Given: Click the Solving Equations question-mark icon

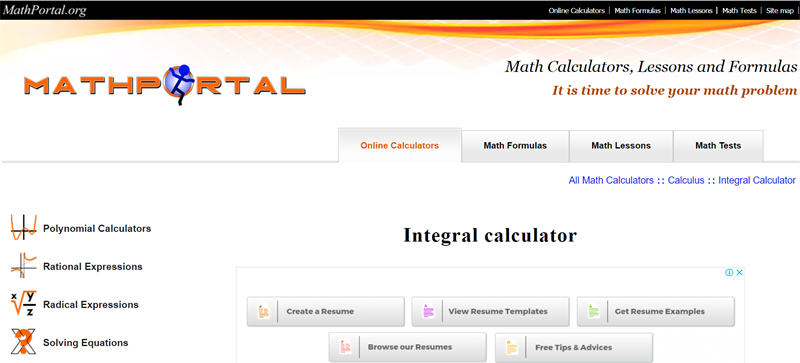Looking at the screenshot, I should point(24,342).
